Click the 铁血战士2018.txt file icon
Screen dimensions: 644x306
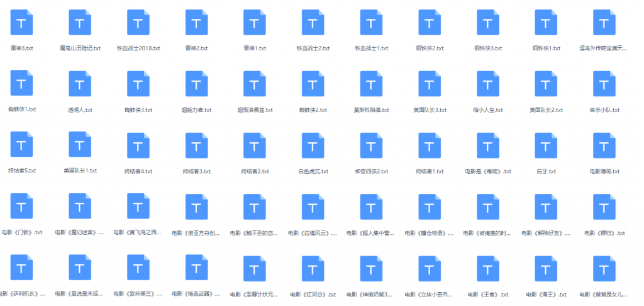tap(138, 22)
